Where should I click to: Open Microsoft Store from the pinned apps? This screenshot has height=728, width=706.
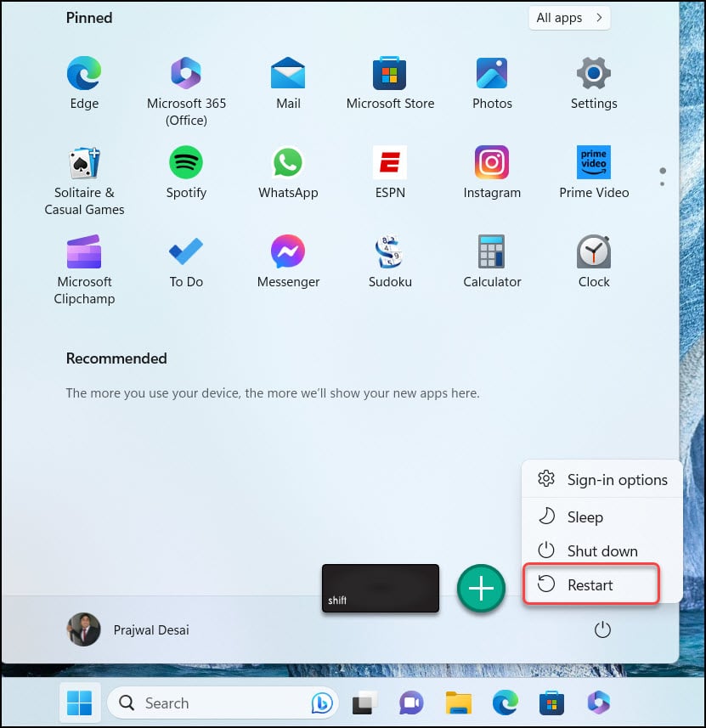(390, 82)
